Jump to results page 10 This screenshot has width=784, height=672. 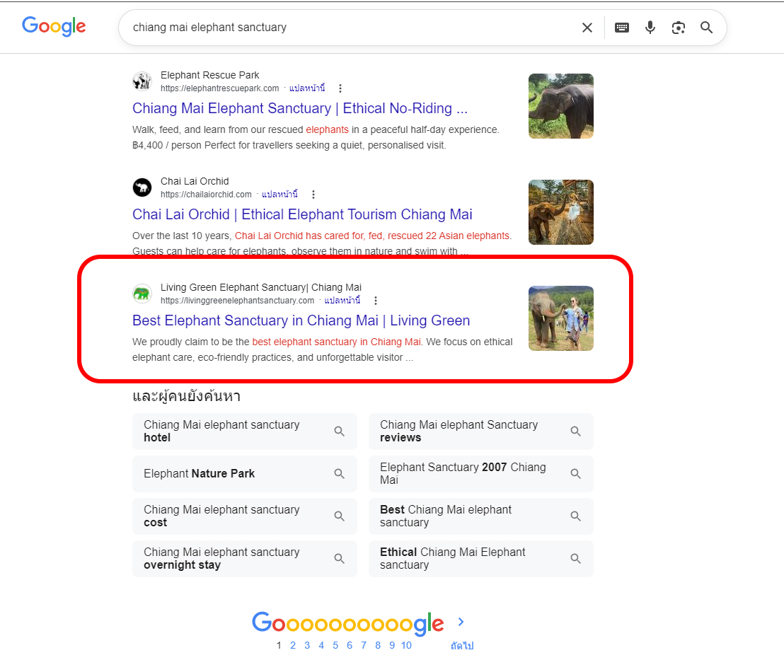pyautogui.click(x=406, y=645)
